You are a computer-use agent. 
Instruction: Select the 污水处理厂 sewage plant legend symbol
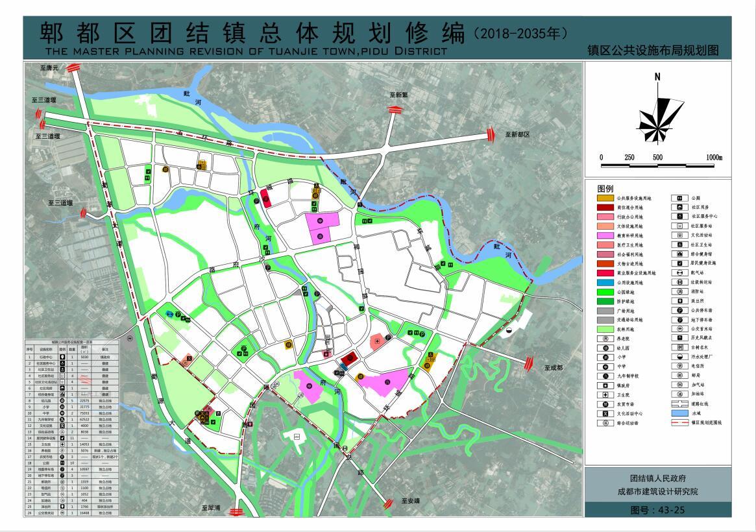coord(679,355)
